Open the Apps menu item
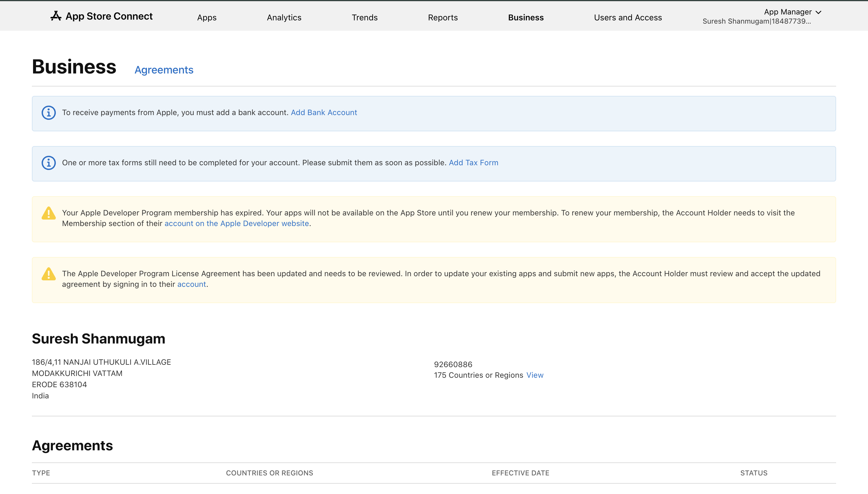Image resolution: width=868 pixels, height=494 pixels. pos(207,17)
